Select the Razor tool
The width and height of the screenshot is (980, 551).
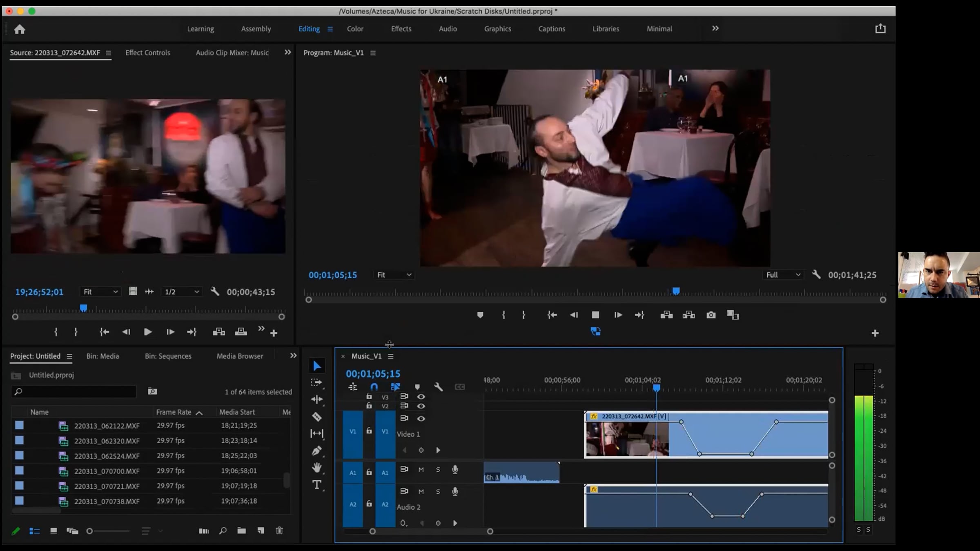317,417
